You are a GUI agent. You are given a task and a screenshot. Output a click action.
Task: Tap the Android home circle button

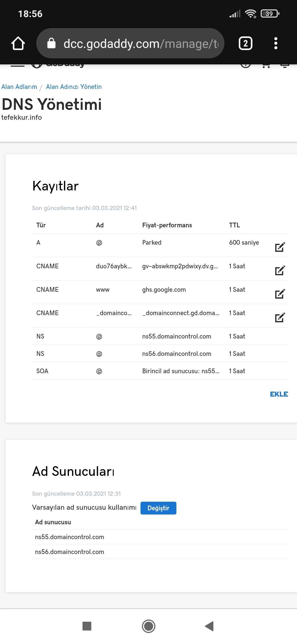[x=148, y=626]
